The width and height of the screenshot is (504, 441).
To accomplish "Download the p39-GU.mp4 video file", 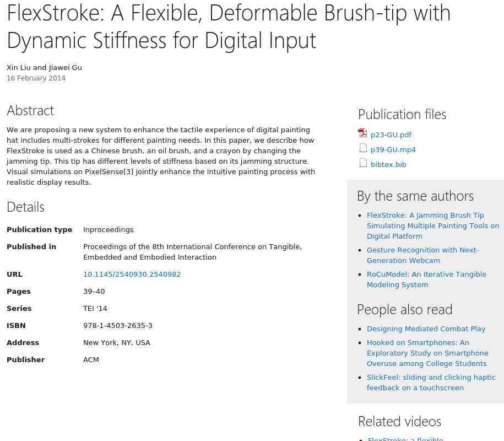I will pyautogui.click(x=393, y=149).
